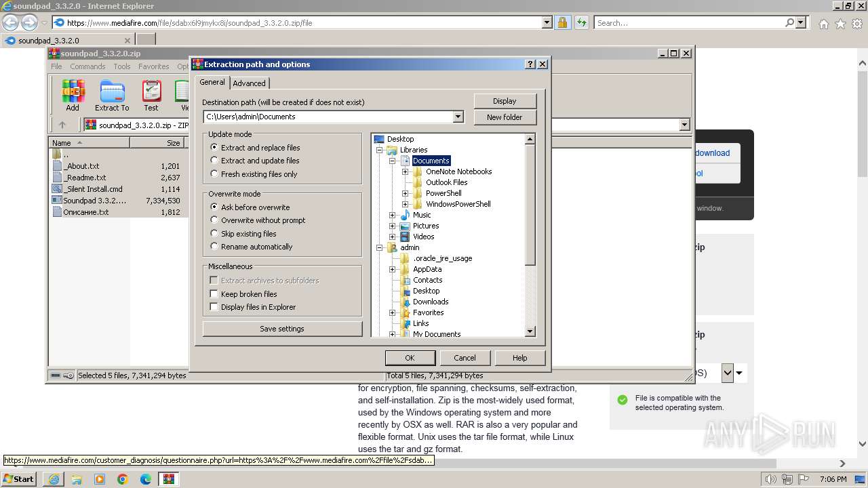Viewport: 868px width, 488px height.
Task: Click the Windows Start button
Action: (x=19, y=479)
